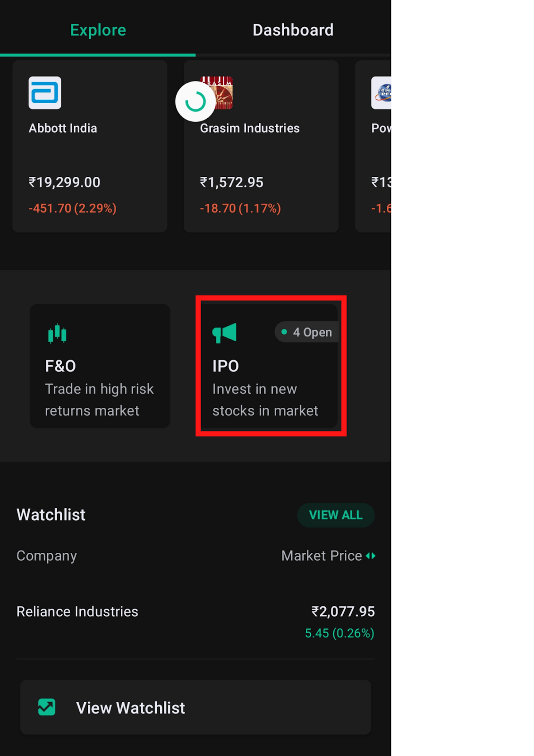Tap the 4 Open IPO badge

tap(307, 332)
